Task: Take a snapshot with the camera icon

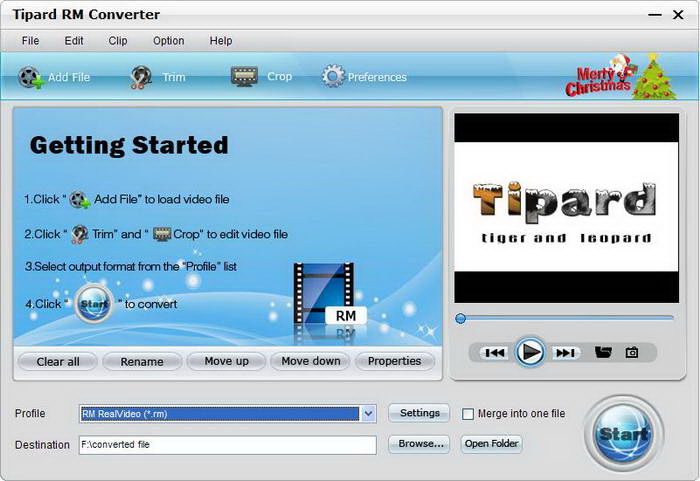Action: click(631, 352)
